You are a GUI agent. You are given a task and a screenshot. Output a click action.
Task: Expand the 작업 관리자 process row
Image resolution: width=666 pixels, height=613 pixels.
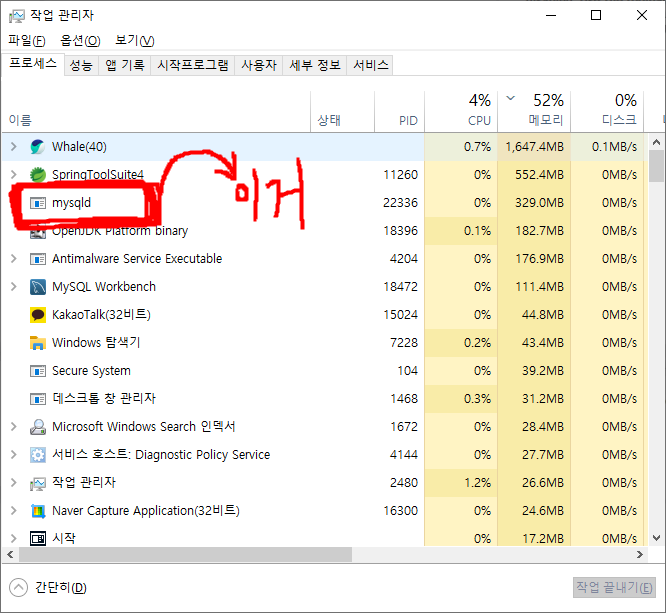(x=14, y=483)
